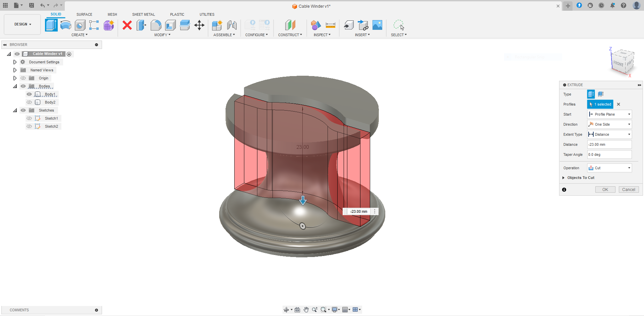Toggle visibility of the Origin folder
This screenshot has width=644, height=316.
point(23,78)
